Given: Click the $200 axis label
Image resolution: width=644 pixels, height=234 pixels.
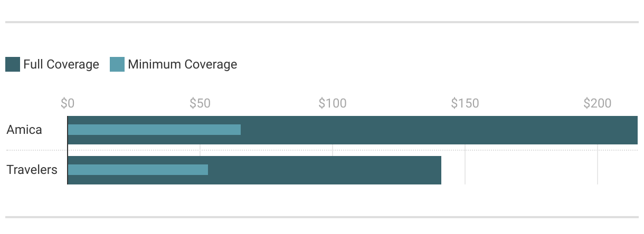Looking at the screenshot, I should [x=597, y=103].
